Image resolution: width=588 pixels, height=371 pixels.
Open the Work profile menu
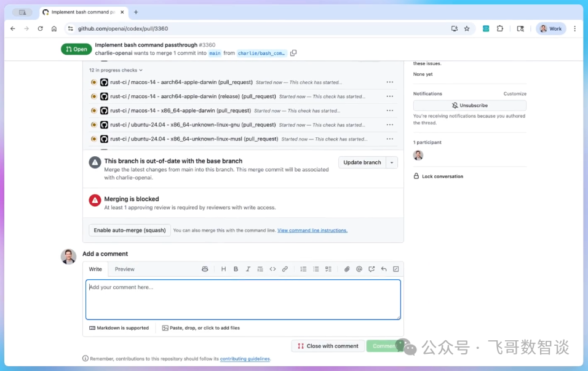pos(551,28)
